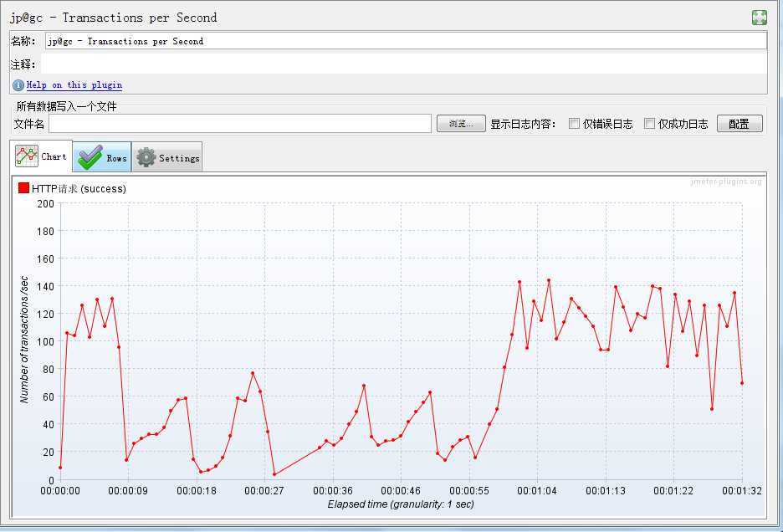Click the x-axis label 00:01:04

point(537,490)
